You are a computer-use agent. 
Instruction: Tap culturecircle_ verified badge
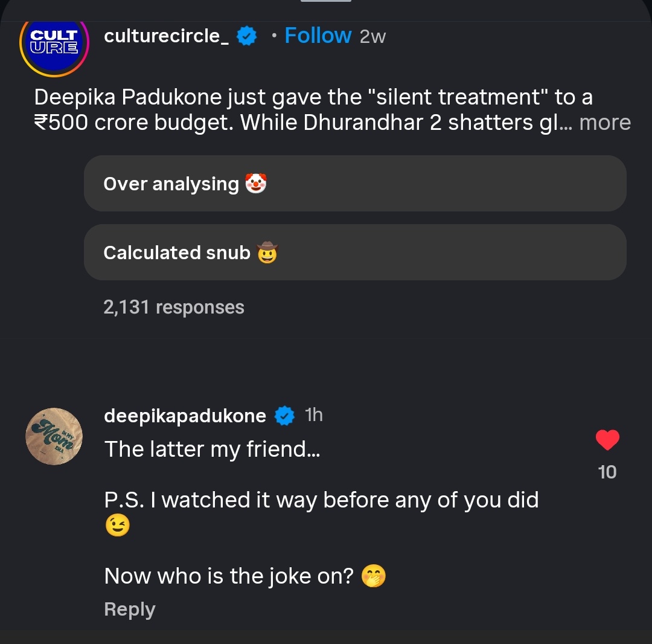(247, 37)
